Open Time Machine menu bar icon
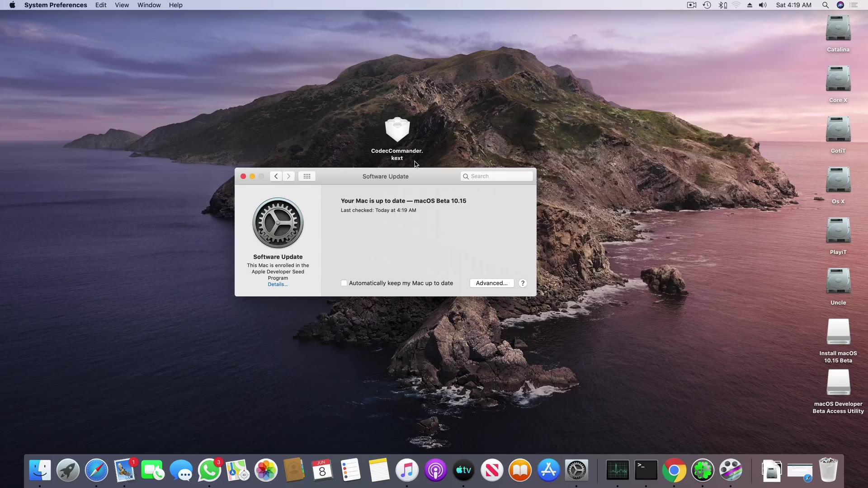This screenshot has height=488, width=868. point(707,5)
